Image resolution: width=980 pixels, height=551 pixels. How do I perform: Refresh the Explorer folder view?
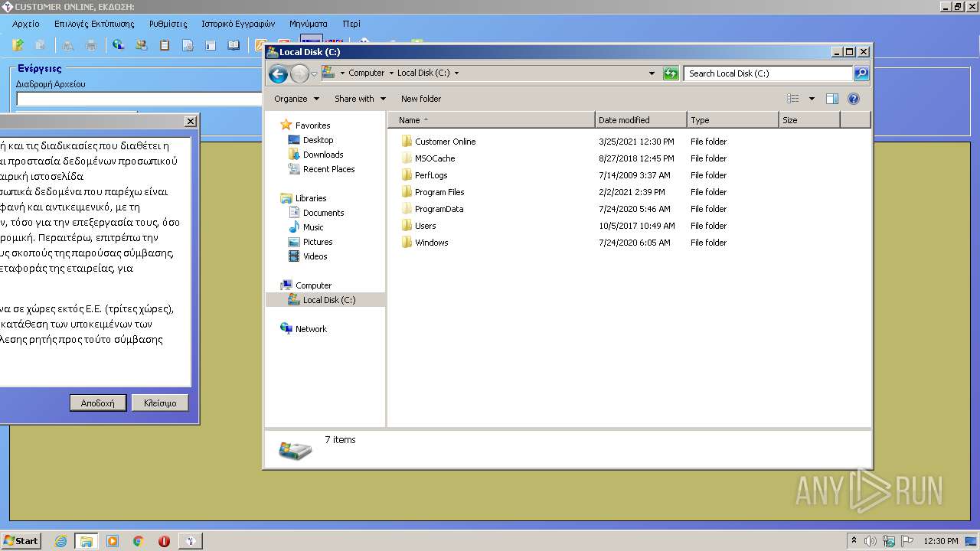[x=671, y=73]
